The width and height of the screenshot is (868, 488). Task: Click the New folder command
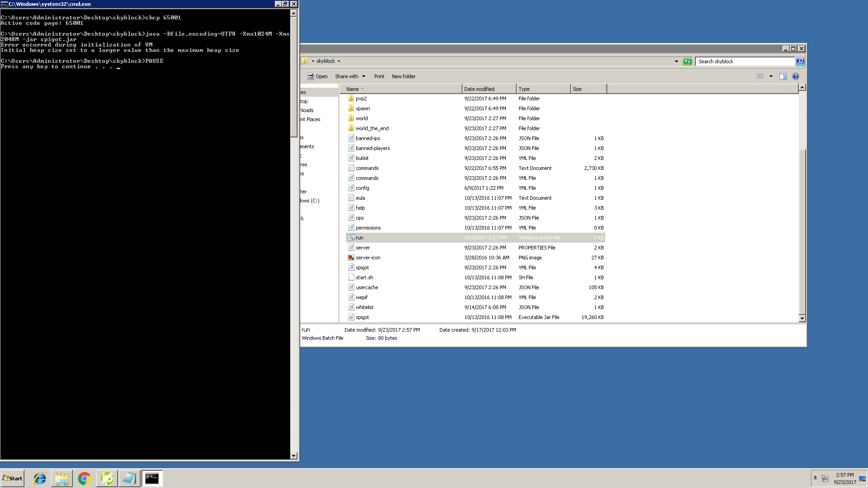pyautogui.click(x=403, y=76)
